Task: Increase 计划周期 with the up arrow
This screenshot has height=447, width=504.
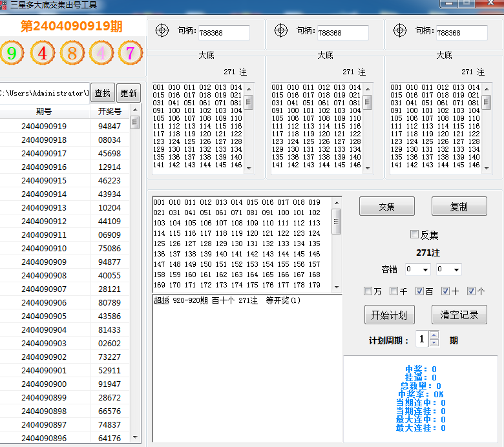Action: (x=434, y=335)
